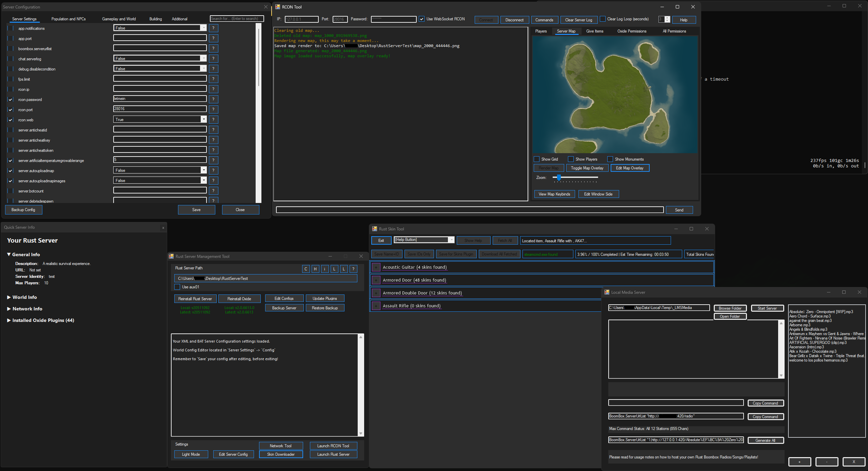Click the C icon button beside Rust Server Path
Screen dimensions: 868x471
(x=306, y=269)
